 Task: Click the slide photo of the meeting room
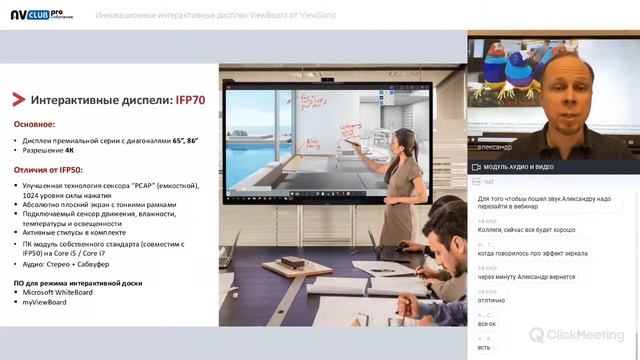343,195
